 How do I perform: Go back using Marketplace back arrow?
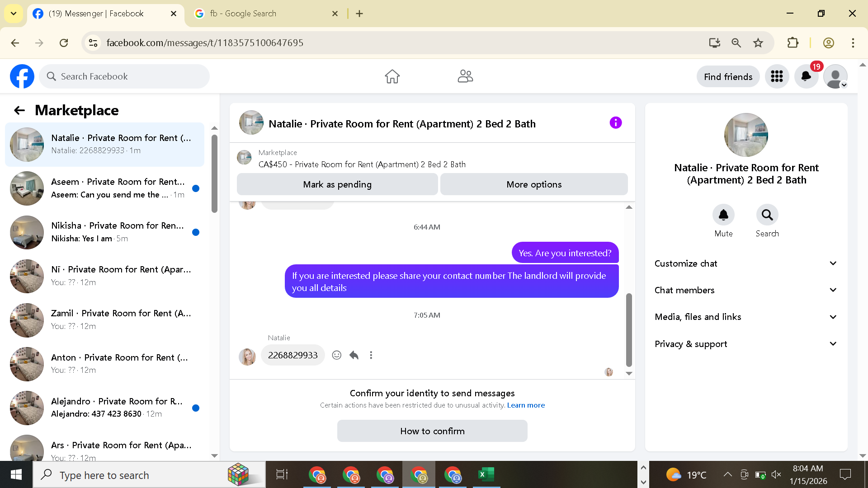pyautogui.click(x=19, y=110)
